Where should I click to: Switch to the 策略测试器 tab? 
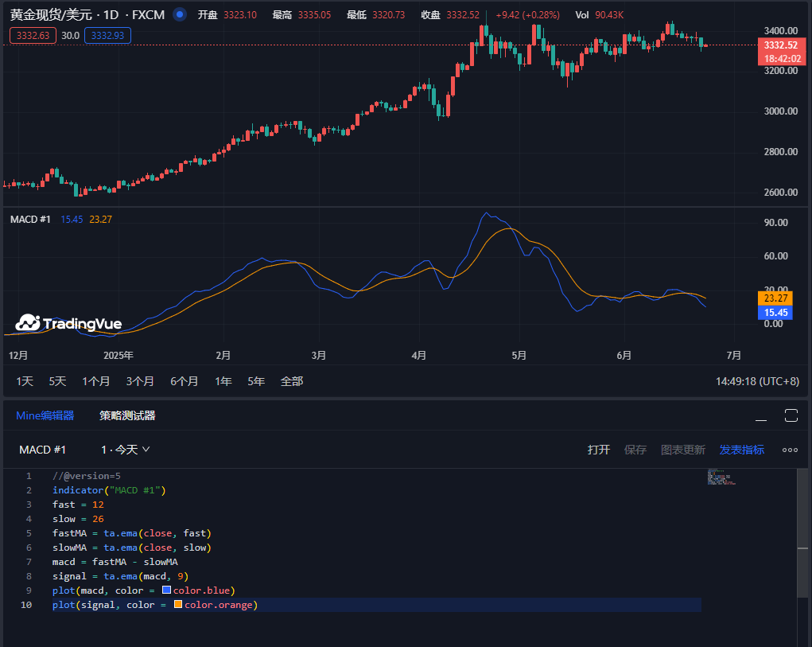(x=127, y=415)
